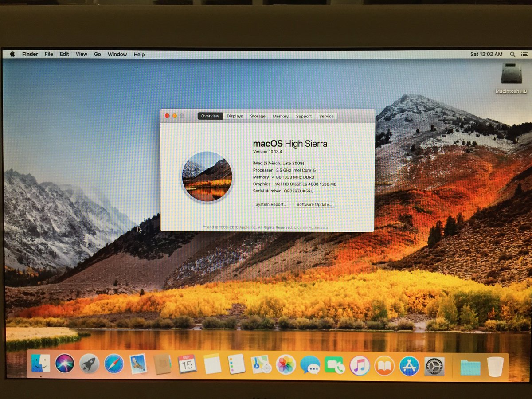Viewport: 532px width, 399px height.
Task: Open Downloads folder in Dock
Action: [470, 368]
